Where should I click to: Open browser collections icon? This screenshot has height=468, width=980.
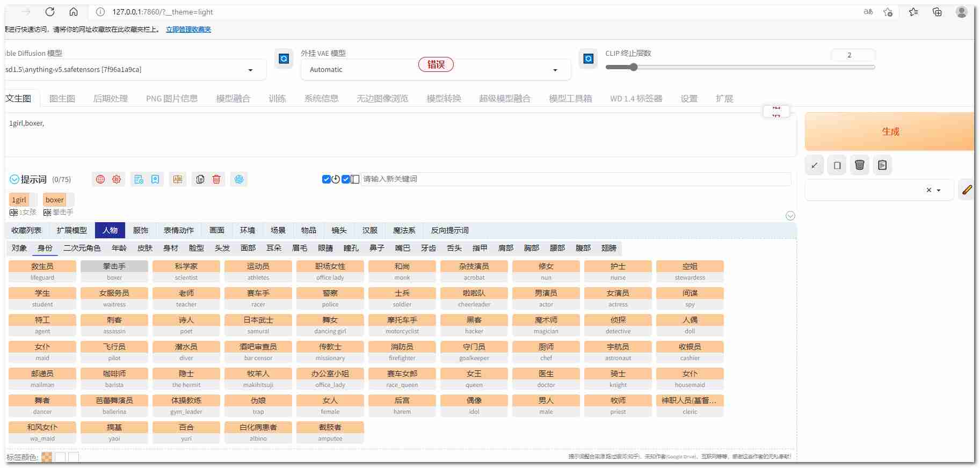tap(937, 12)
